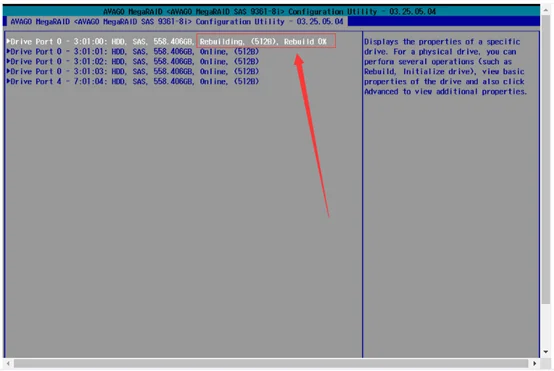Click arrow marker before drive 7:01:04
The height and width of the screenshot is (371, 554).
coord(8,81)
